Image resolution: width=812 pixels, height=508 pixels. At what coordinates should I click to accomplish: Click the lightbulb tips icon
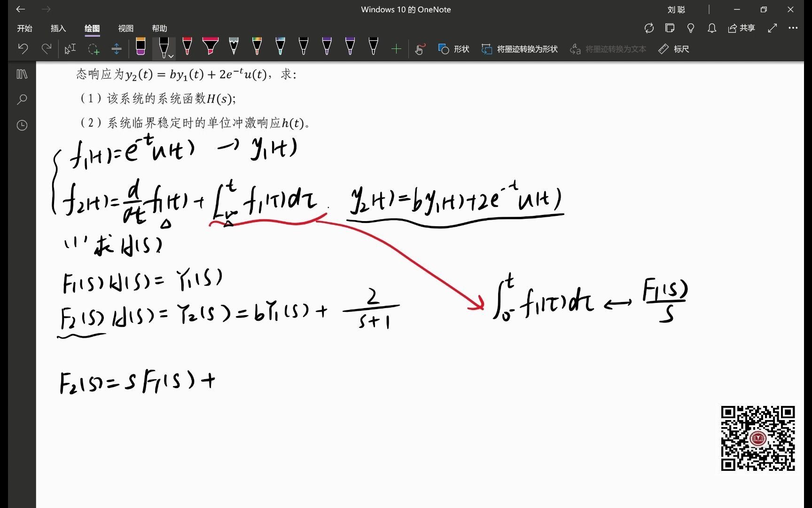691,28
